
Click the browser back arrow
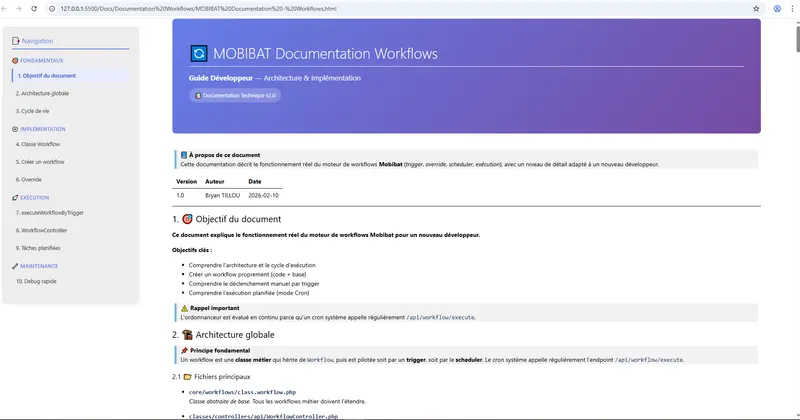4,9
